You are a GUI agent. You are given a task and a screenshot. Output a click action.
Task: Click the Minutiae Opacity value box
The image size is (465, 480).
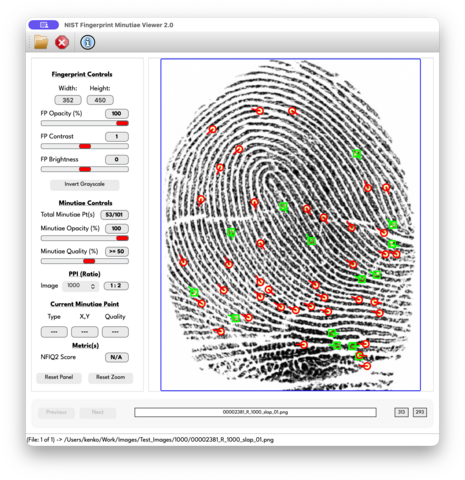tap(117, 229)
